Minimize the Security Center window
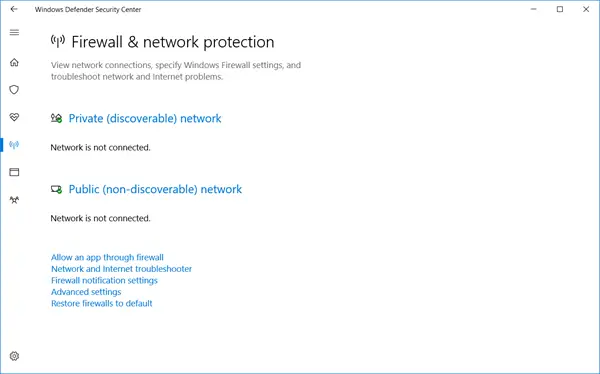This screenshot has height=374, width=600. (x=533, y=9)
